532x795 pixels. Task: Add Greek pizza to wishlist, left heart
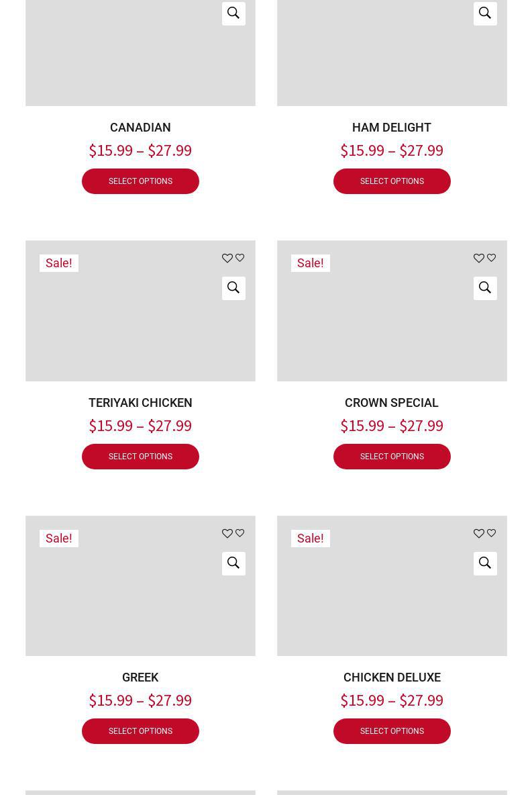pos(227,534)
